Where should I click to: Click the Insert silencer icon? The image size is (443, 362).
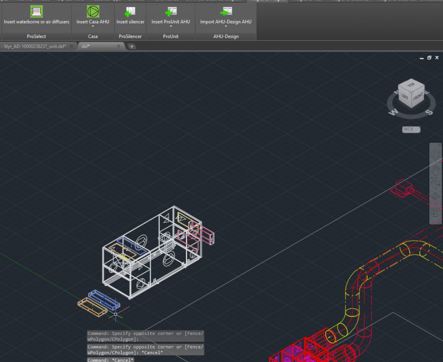[130, 12]
